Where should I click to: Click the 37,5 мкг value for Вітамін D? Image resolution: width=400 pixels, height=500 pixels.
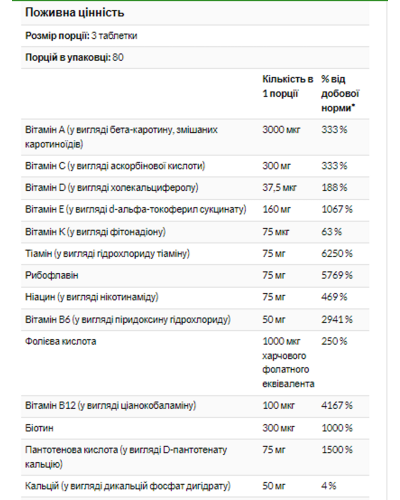click(x=279, y=188)
